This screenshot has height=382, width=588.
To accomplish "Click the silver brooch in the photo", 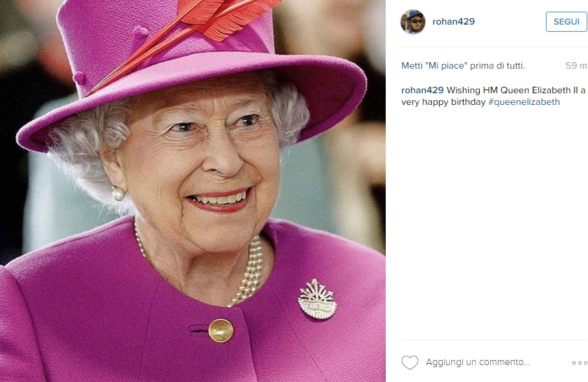I will coord(317,299).
